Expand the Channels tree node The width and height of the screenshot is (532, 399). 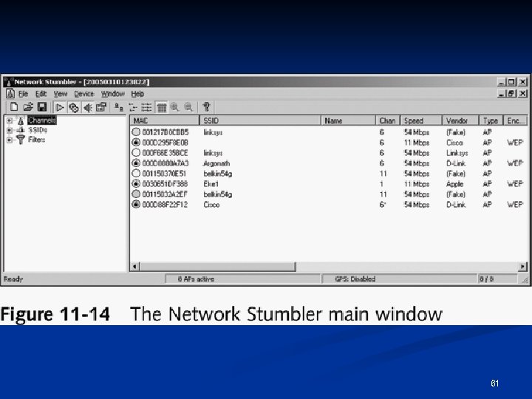pyautogui.click(x=10, y=120)
